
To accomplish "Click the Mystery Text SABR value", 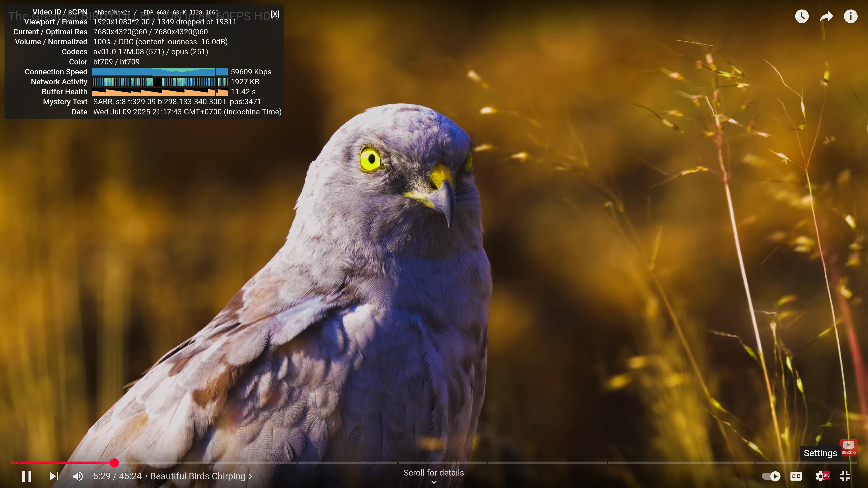I will 177,102.
